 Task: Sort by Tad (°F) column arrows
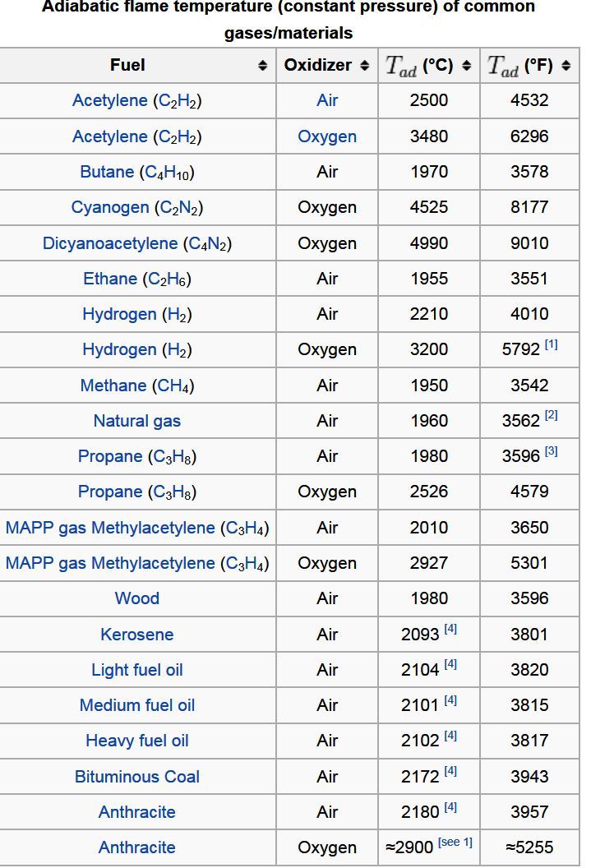coord(566,66)
